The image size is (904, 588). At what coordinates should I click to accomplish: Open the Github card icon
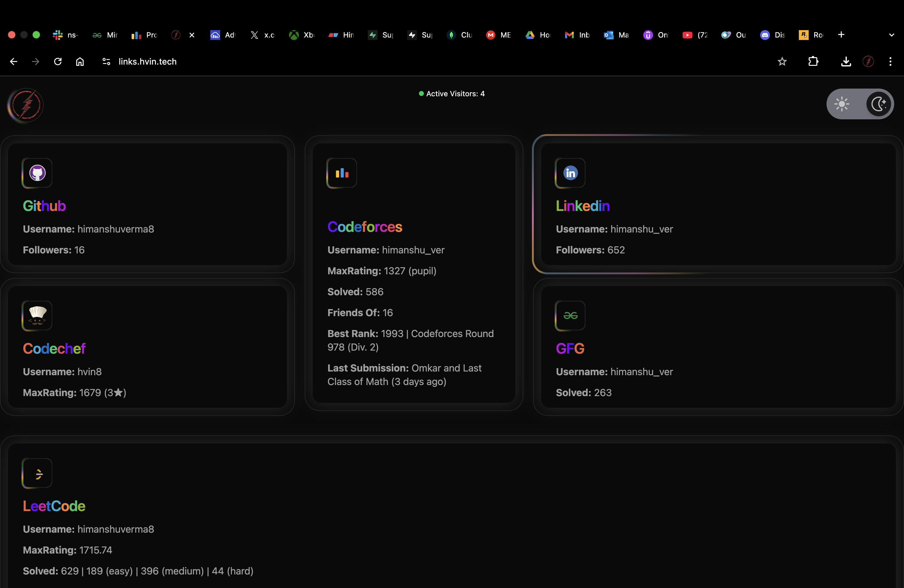[37, 173]
